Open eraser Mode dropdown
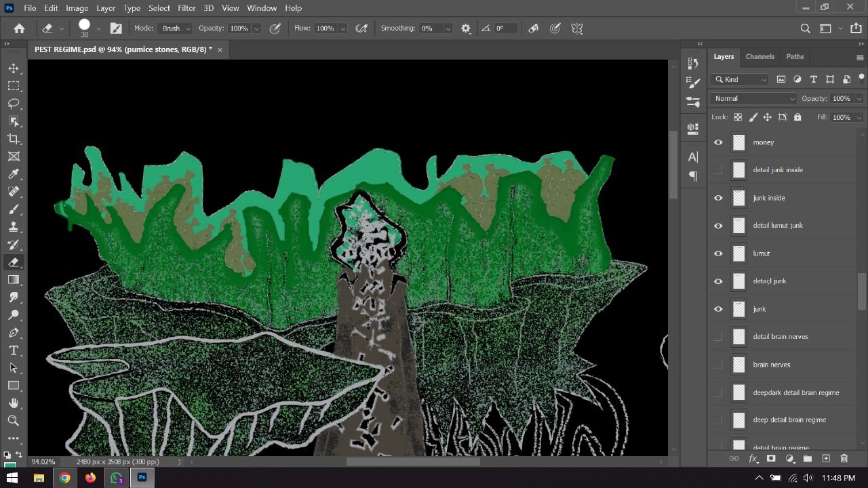Viewport: 868px width, 488px height. pos(176,28)
